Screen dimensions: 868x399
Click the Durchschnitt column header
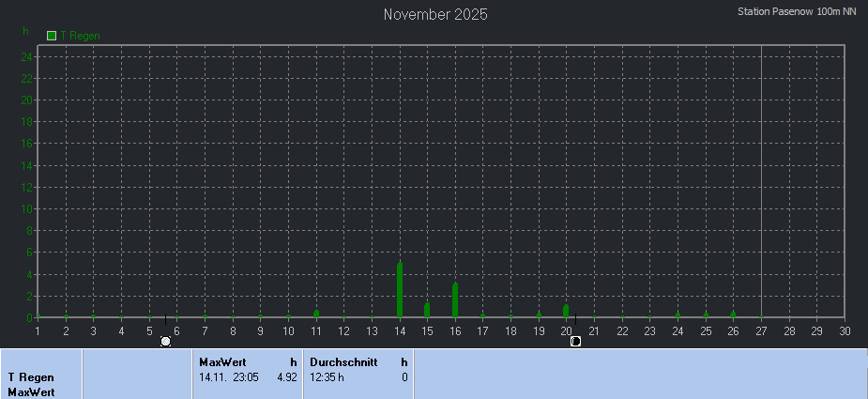[343, 361]
